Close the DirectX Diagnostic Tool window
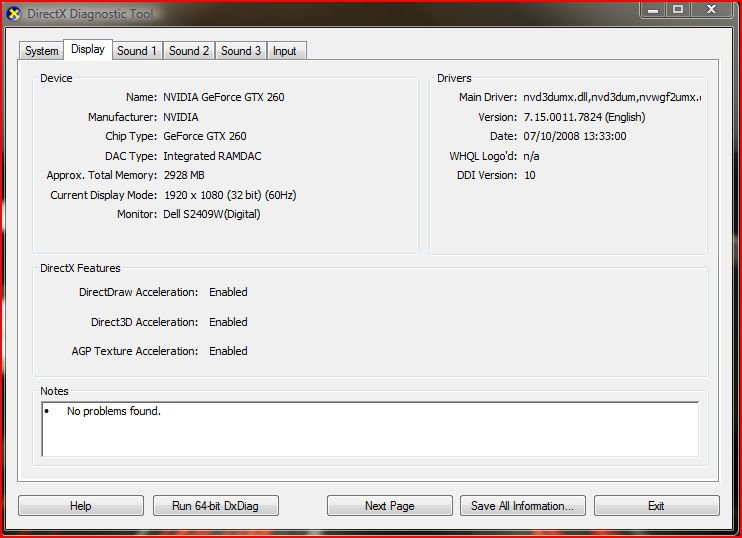This screenshot has width=742, height=538. click(x=711, y=9)
